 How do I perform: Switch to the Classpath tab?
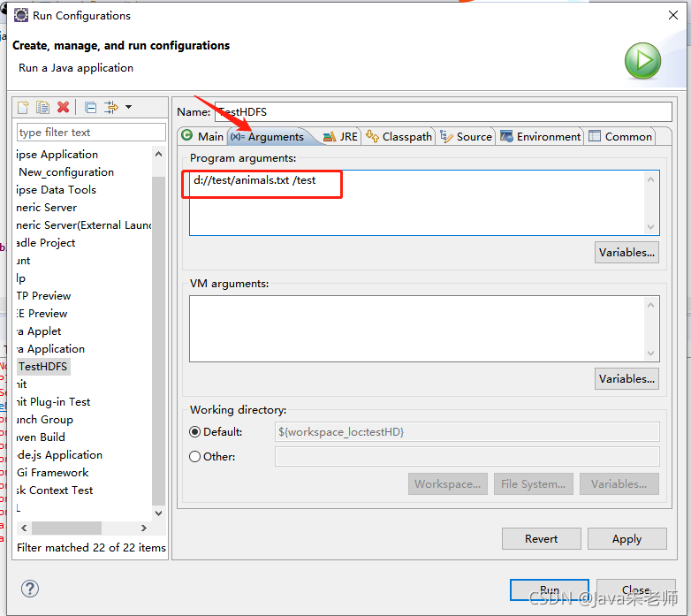coord(399,137)
